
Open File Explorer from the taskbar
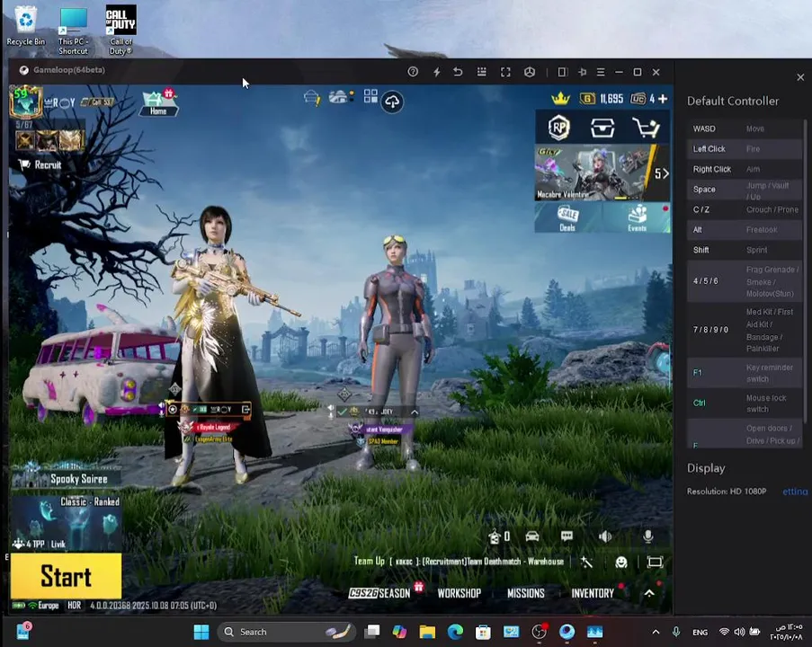(427, 632)
